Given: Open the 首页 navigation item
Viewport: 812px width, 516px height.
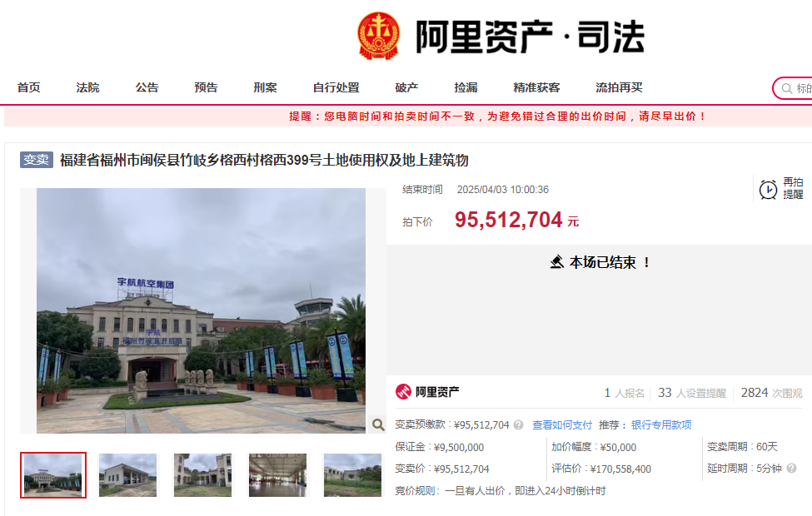Looking at the screenshot, I should [x=28, y=87].
